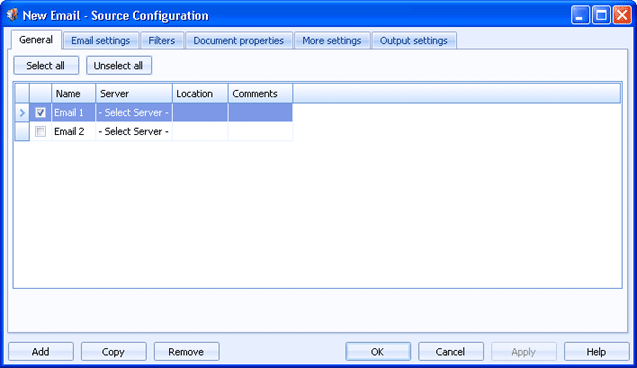The height and width of the screenshot is (368, 637).
Task: Uncheck the Email 1 checkbox
Action: click(x=40, y=113)
